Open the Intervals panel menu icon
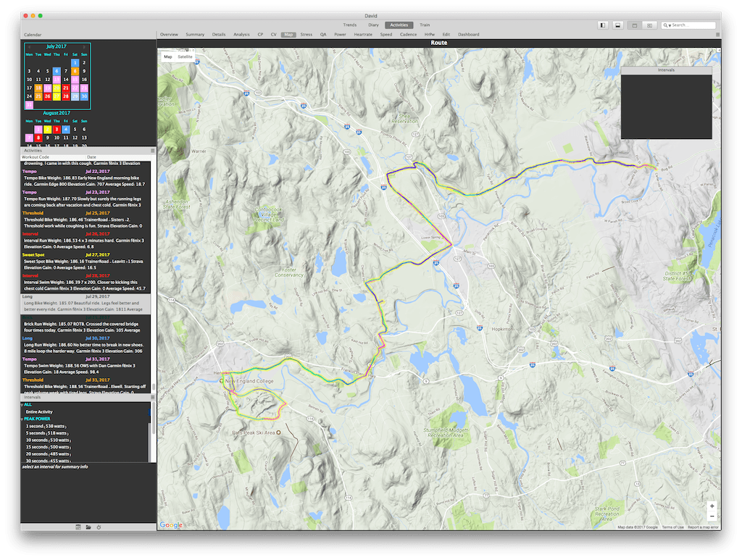Screen dimensions: 742x560 click(152, 397)
